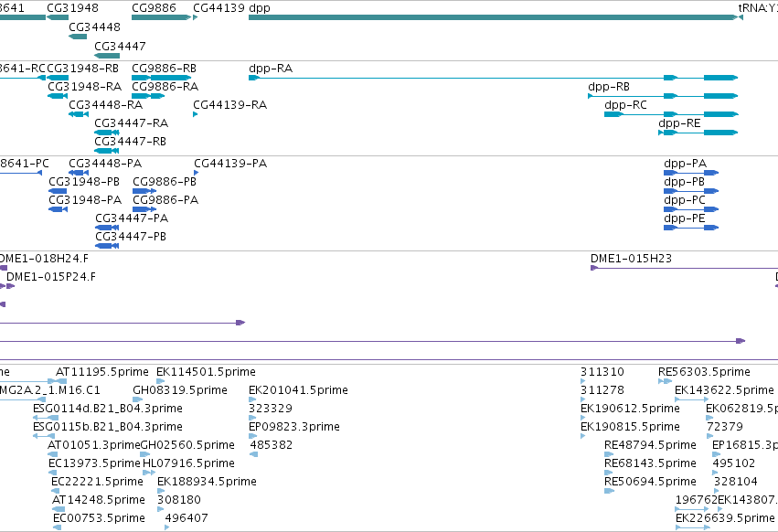778x532 pixels.
Task: Click the CG9886-PA protein
Action: tap(144, 209)
